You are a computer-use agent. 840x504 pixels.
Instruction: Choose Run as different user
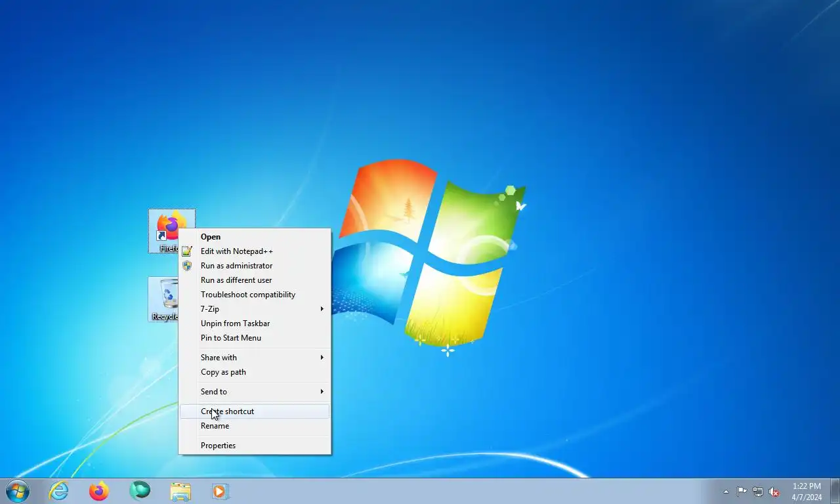(x=255, y=280)
